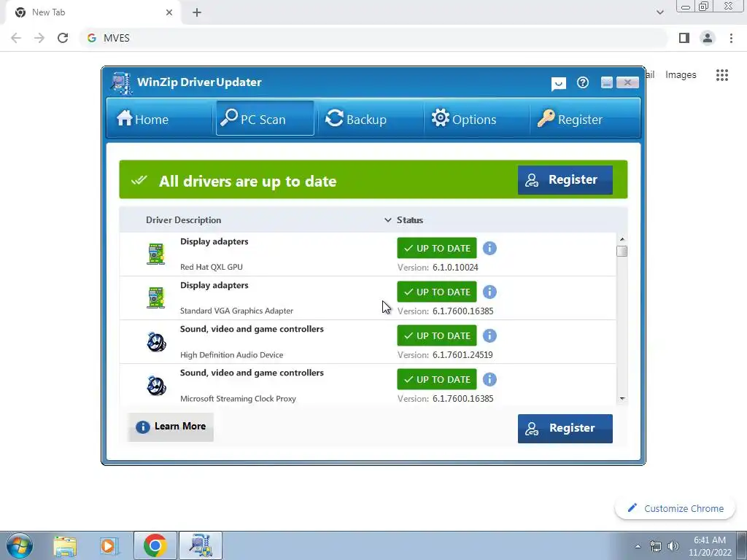Open the Google apps grid icon
Image resolution: width=747 pixels, height=560 pixels.
721,75
